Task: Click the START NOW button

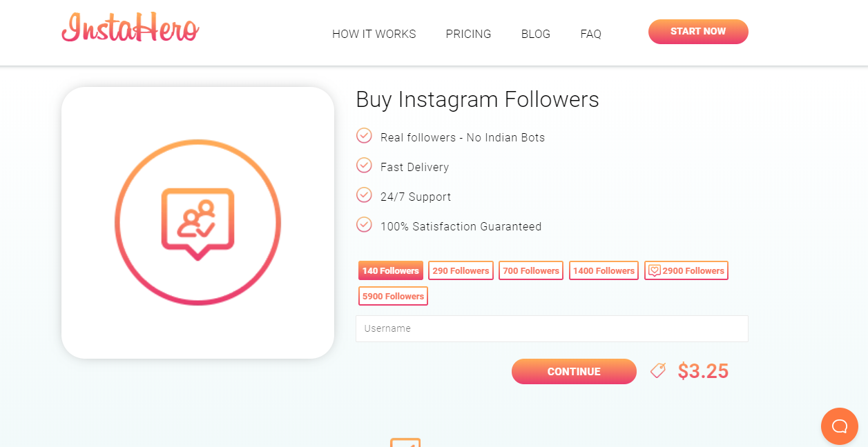Action: click(697, 31)
